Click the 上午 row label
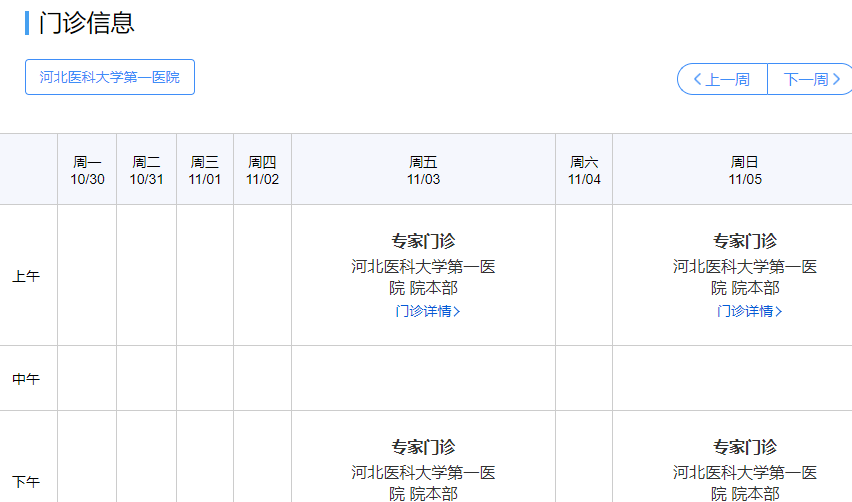The image size is (852, 502). 27,276
